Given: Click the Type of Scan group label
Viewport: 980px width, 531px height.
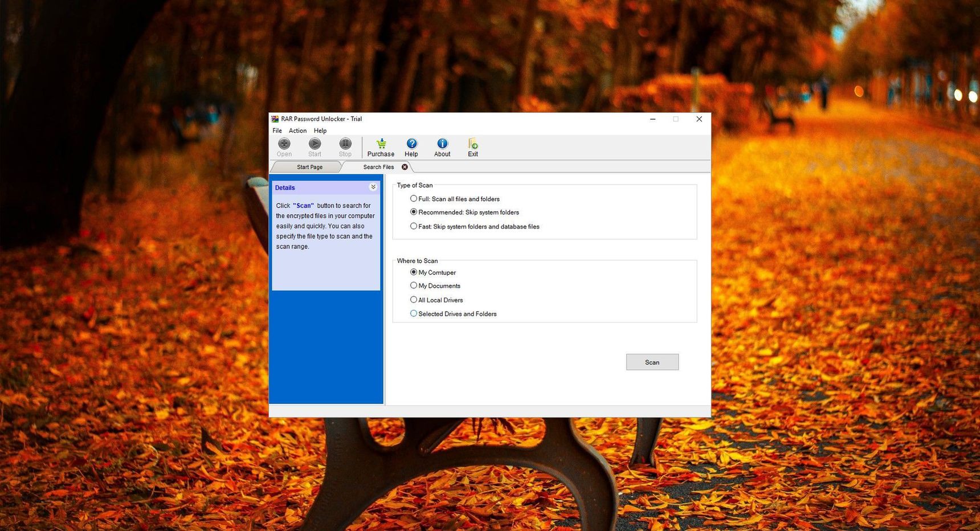Looking at the screenshot, I should (x=415, y=185).
